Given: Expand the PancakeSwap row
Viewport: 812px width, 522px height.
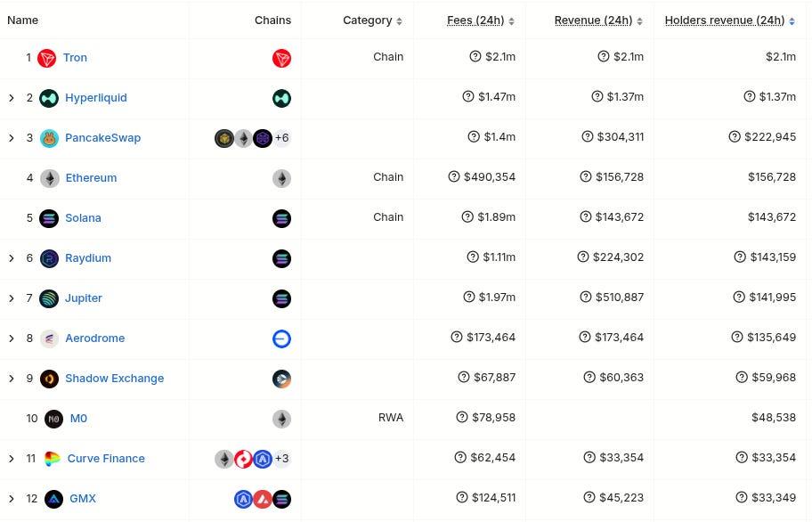Looking at the screenshot, I should [x=12, y=138].
